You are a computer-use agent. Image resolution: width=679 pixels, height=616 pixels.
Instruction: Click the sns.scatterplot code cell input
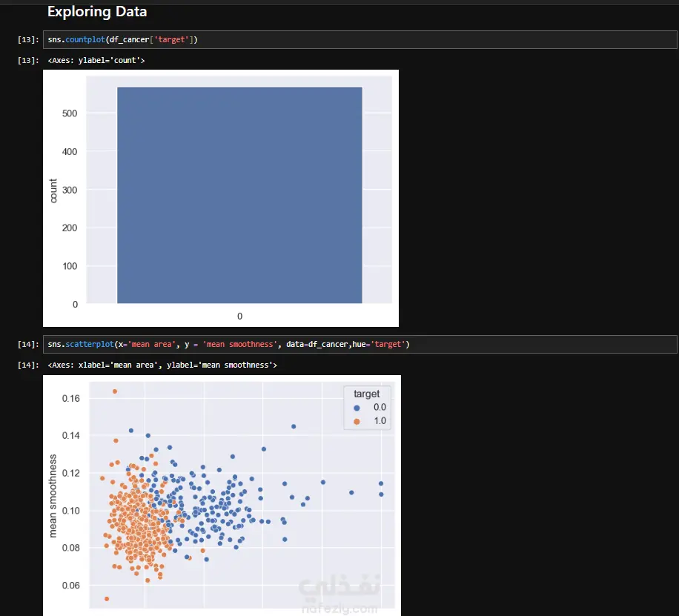pyautogui.click(x=360, y=344)
